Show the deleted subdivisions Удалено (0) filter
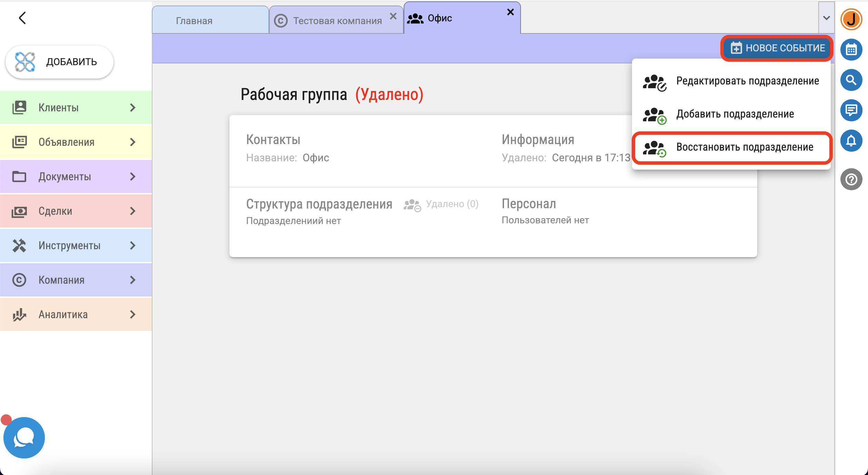 (x=441, y=204)
